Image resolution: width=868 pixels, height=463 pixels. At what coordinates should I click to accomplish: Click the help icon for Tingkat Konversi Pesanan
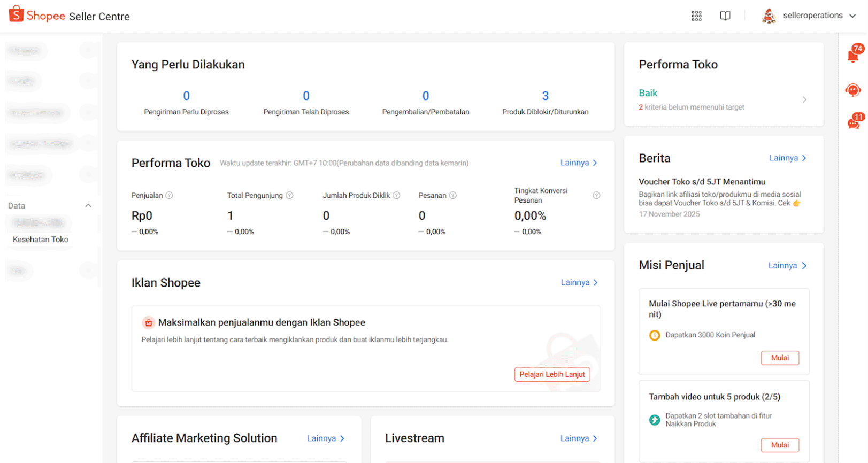click(x=596, y=196)
